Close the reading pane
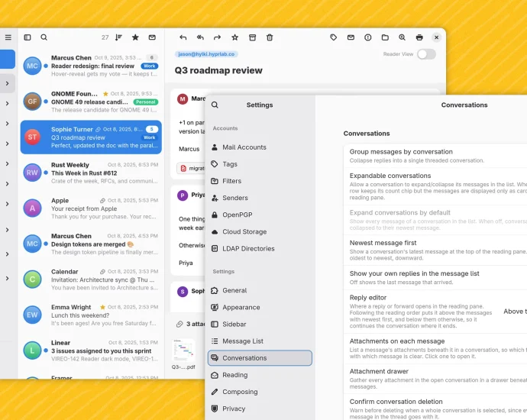527x420 pixels. pyautogui.click(x=437, y=37)
